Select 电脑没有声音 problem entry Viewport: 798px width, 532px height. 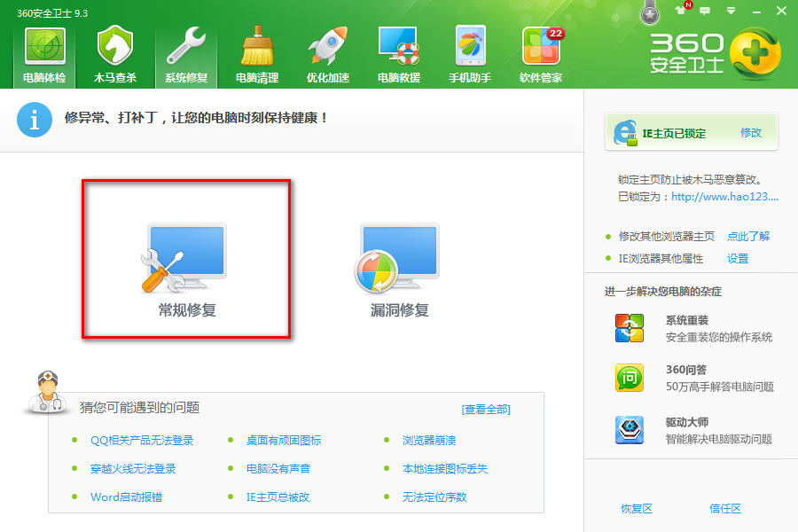pos(278,468)
